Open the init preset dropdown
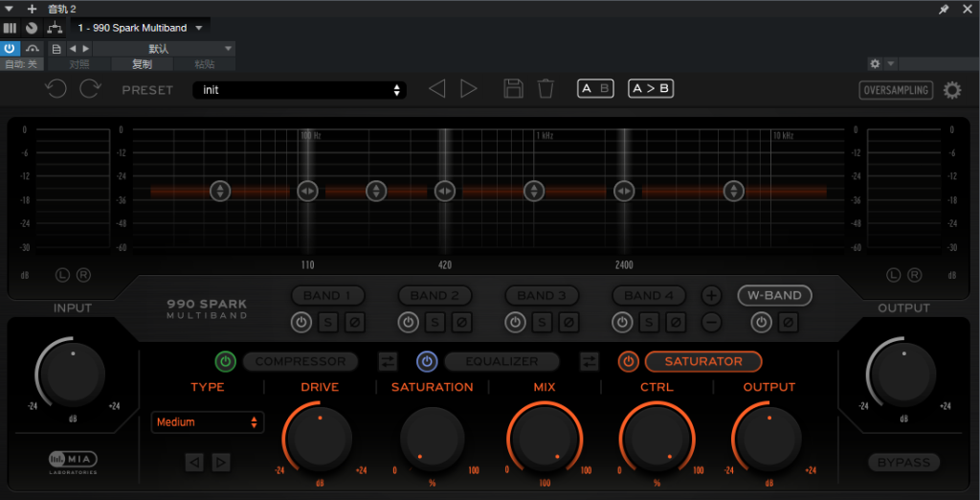 point(300,90)
